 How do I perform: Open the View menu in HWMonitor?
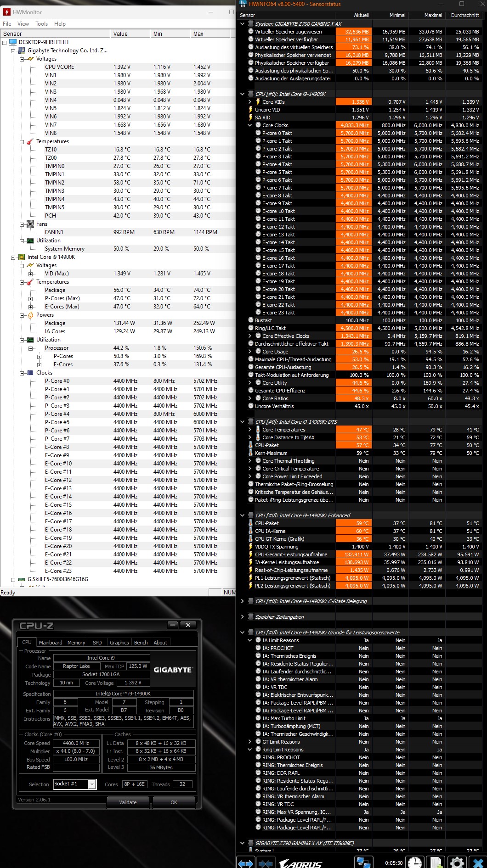pyautogui.click(x=23, y=24)
